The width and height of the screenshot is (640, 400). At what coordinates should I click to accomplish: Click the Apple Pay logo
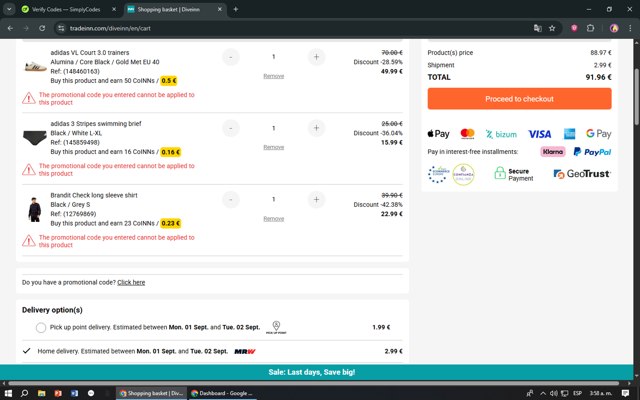438,134
